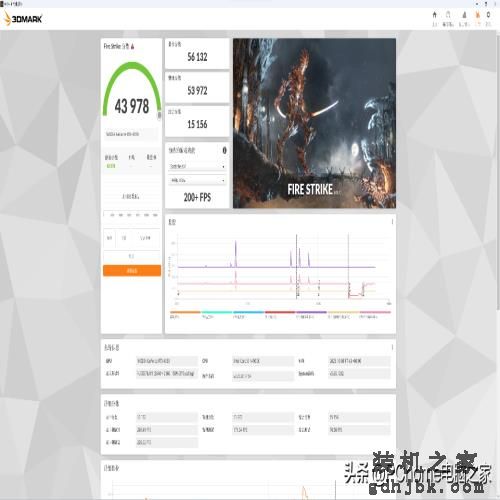Click the rightmost button of the three-button row
This screenshot has width=500, height=500.
pos(146,238)
